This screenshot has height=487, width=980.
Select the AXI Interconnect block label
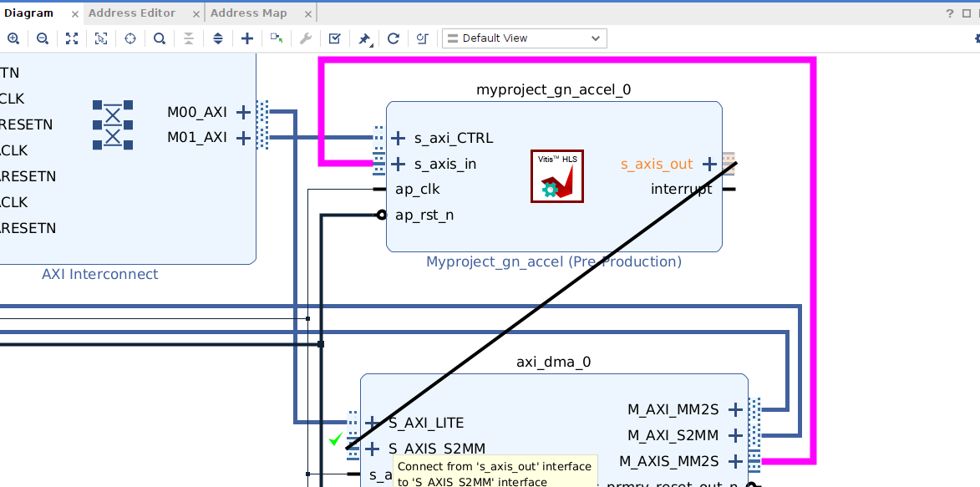click(x=100, y=274)
